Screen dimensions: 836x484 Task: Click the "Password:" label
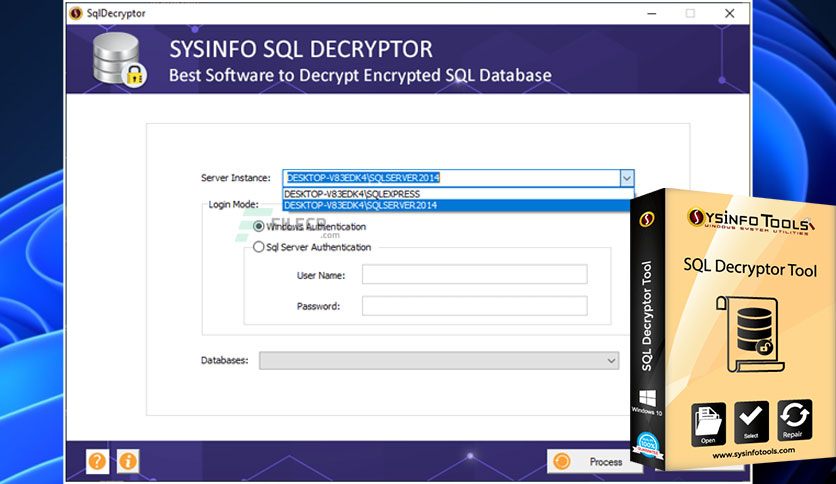click(x=318, y=306)
